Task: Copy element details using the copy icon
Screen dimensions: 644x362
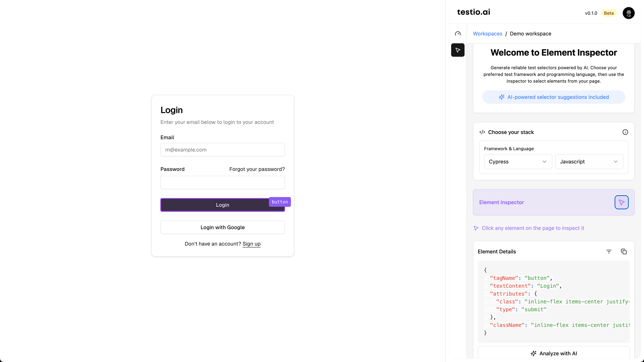Action: pos(624,251)
